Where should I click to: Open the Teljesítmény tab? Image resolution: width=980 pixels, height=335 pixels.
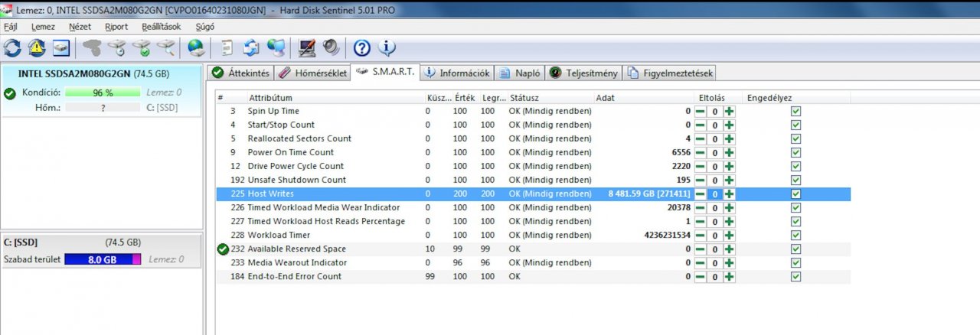click(x=584, y=73)
